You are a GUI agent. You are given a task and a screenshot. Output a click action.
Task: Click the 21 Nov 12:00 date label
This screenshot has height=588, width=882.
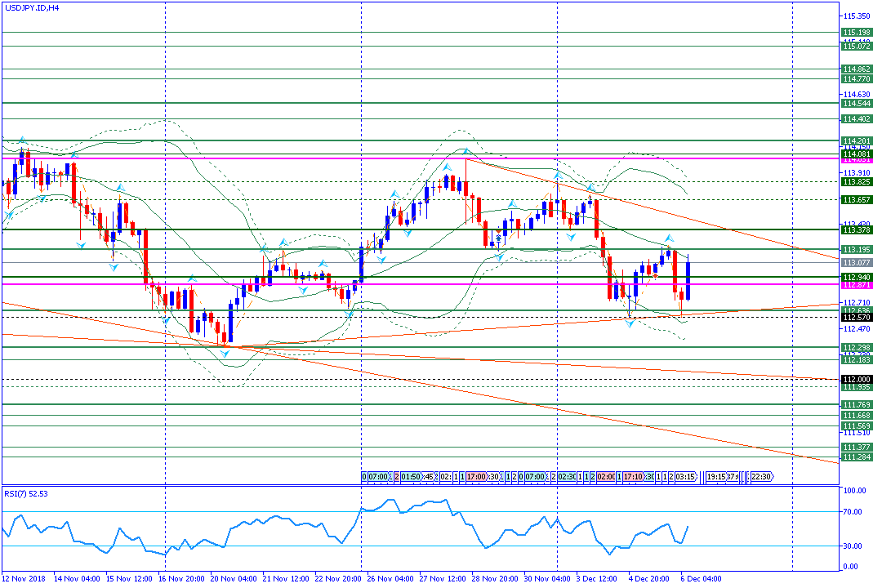(x=286, y=578)
